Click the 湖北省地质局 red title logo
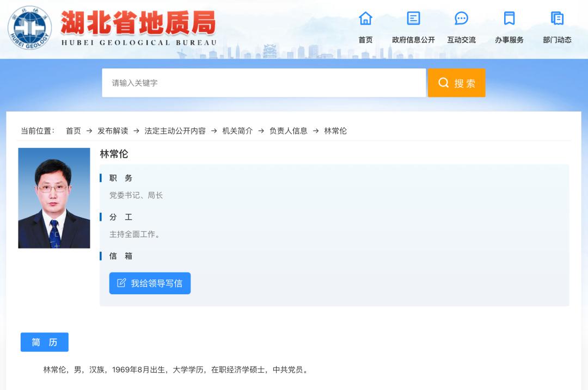The image size is (588, 390). [x=138, y=22]
